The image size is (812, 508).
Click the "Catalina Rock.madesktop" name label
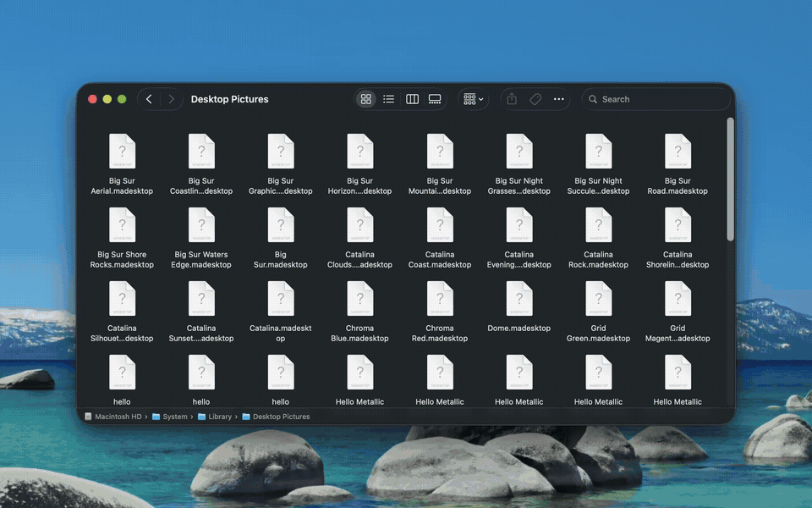point(598,260)
